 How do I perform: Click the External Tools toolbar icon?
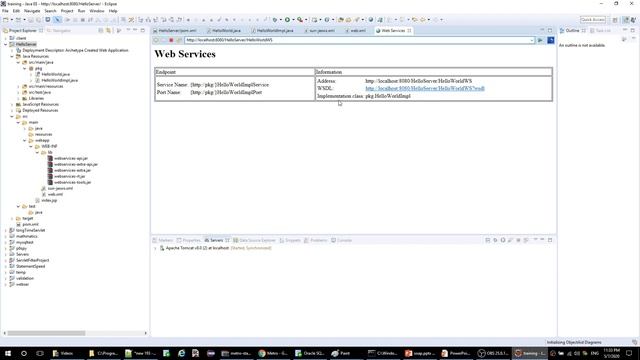tap(300, 20)
